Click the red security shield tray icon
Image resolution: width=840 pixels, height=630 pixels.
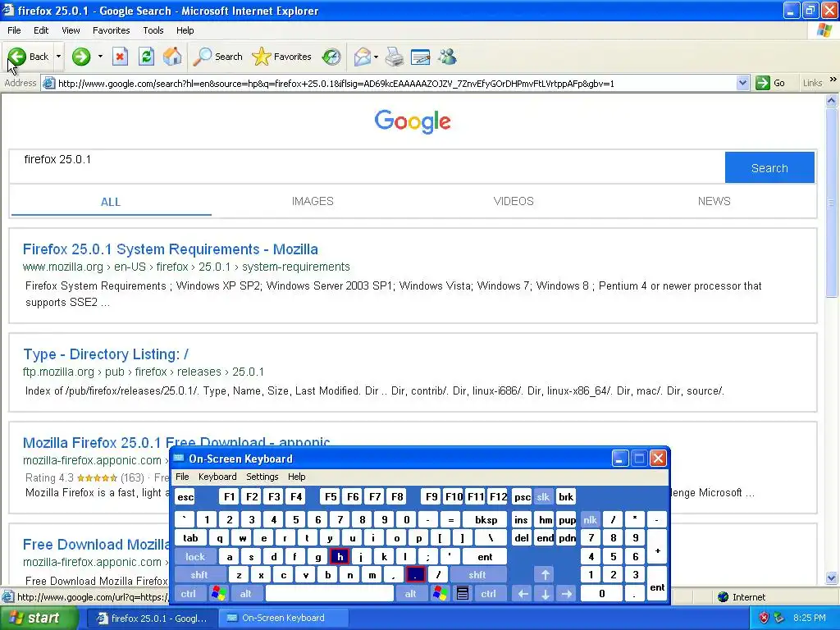click(x=764, y=618)
